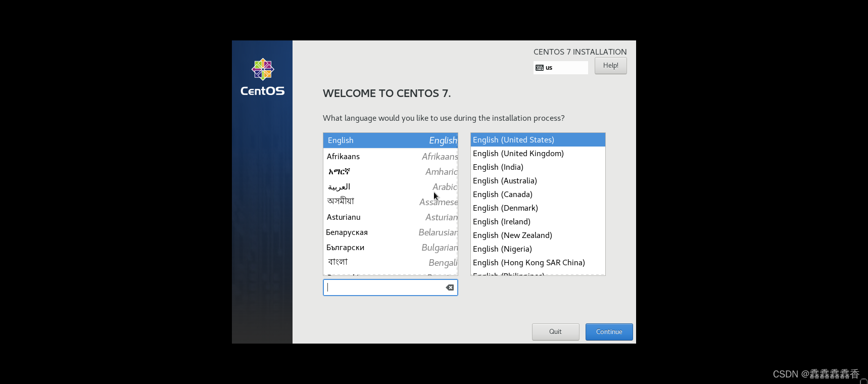The width and height of the screenshot is (868, 384).
Task: Select Assamese language row
Action: [x=390, y=202]
